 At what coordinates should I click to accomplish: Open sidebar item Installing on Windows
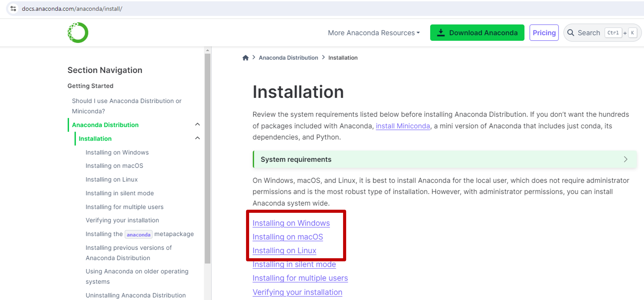click(117, 153)
